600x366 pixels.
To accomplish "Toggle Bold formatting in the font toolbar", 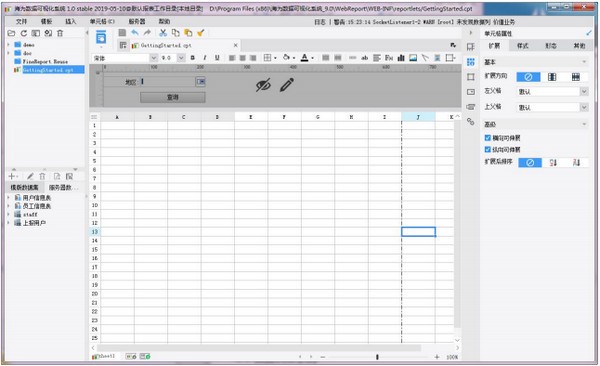I will 192,58.
